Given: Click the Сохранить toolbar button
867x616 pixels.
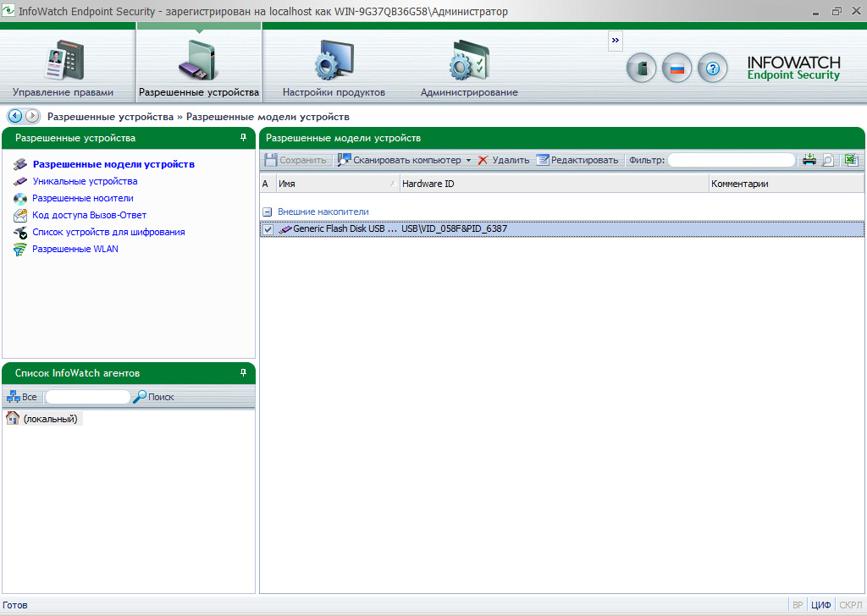Looking at the screenshot, I should click(295, 160).
